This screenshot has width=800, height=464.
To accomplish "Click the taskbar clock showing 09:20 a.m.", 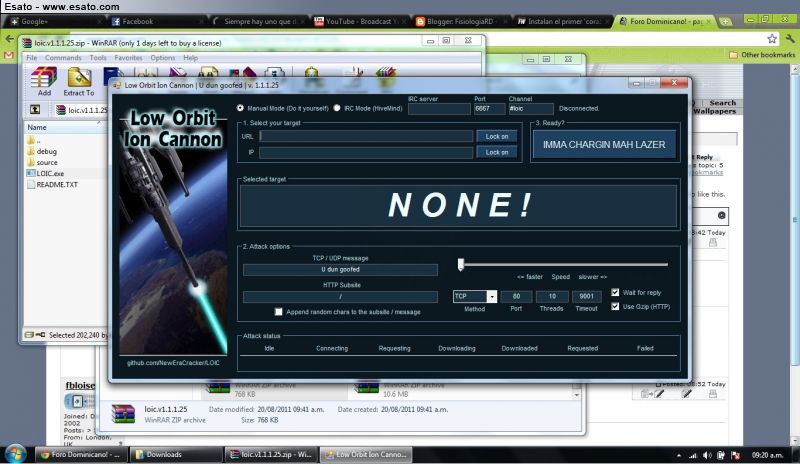I will pos(767,455).
